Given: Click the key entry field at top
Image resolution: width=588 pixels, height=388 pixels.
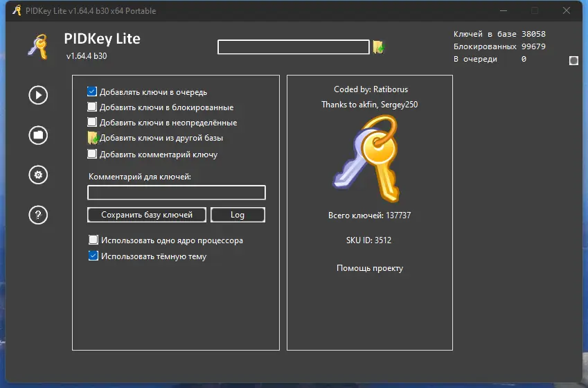Looking at the screenshot, I should [293, 47].
